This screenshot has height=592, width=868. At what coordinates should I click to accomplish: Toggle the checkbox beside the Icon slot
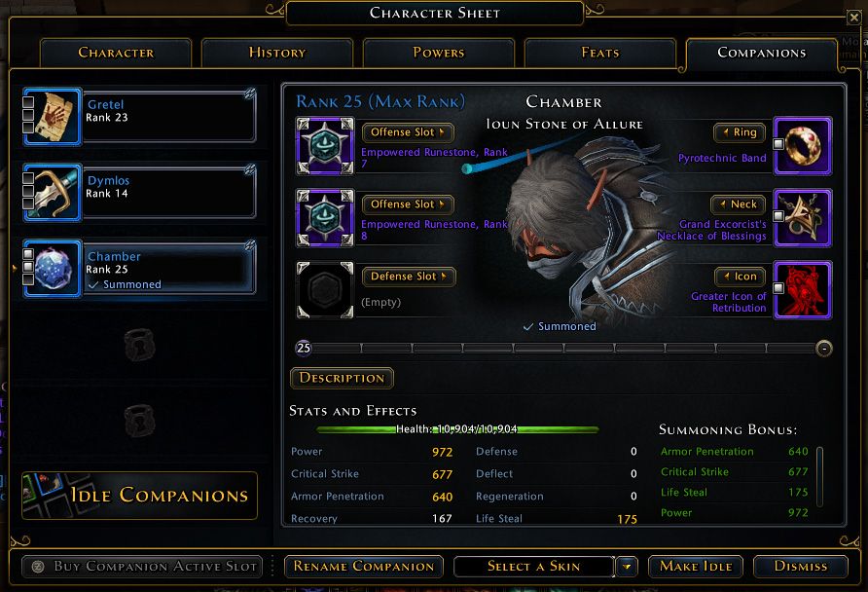pyautogui.click(x=778, y=288)
